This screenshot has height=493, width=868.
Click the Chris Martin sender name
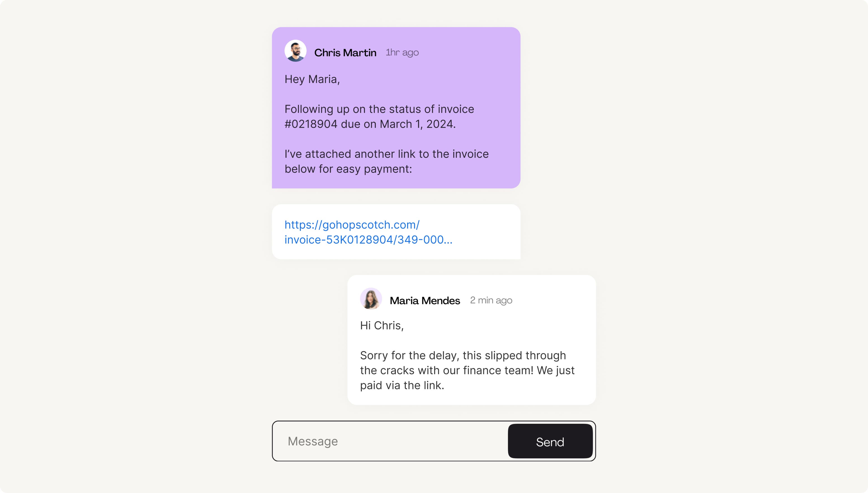click(x=345, y=53)
